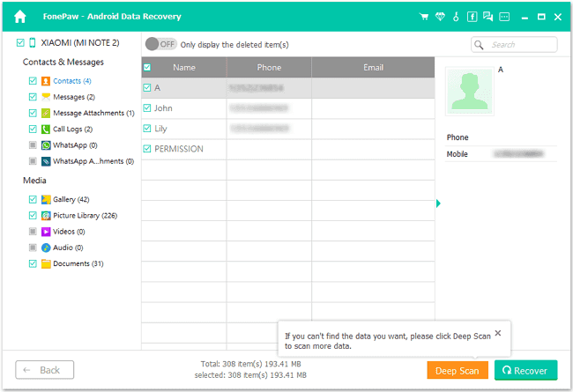The image size is (573, 392).
Task: Uncheck the Gallery (42) checkbox
Action: pyautogui.click(x=33, y=199)
